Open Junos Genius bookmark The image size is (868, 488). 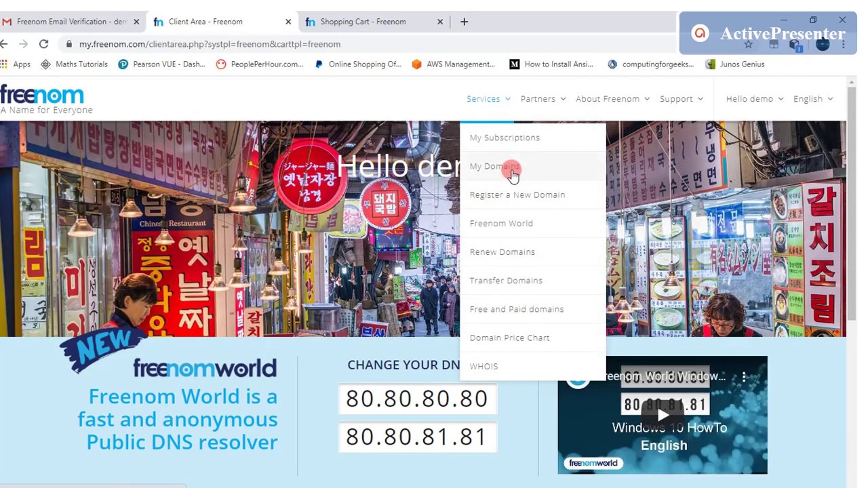[734, 64]
